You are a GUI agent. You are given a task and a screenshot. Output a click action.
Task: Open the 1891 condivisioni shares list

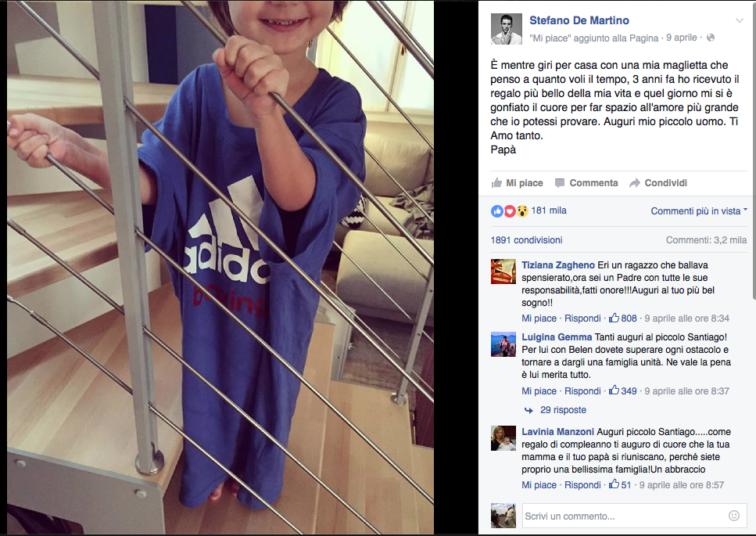[x=526, y=239]
